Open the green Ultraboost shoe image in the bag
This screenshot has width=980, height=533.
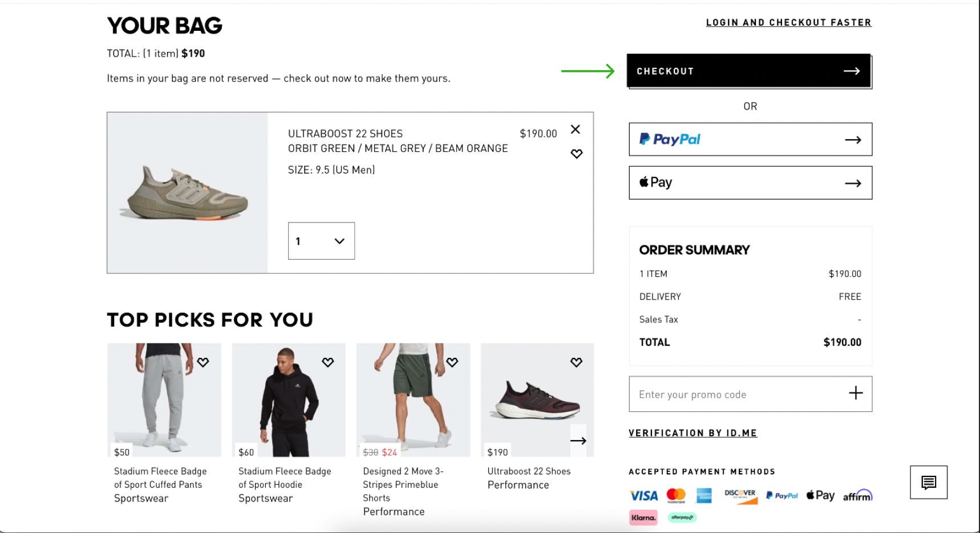pos(188,193)
